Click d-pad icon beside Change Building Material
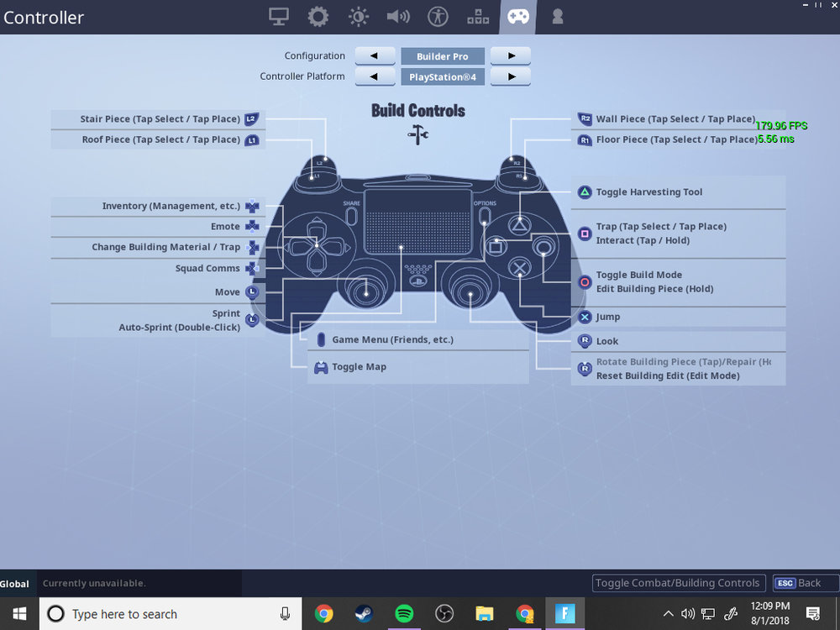Screen dimensions: 840x630 [x=252, y=248]
